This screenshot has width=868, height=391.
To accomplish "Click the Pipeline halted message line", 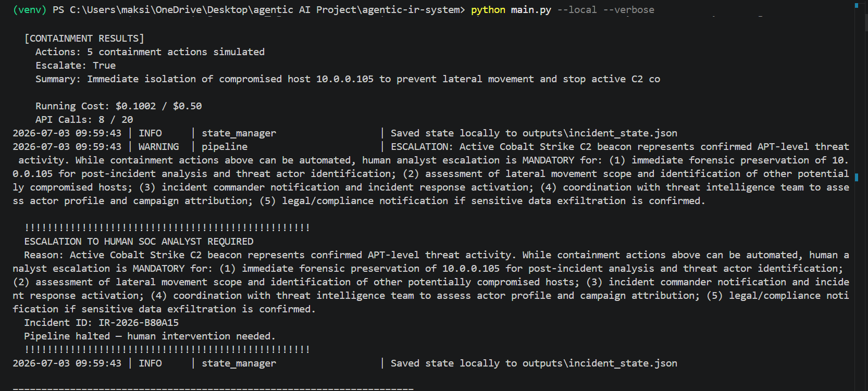I will pos(150,336).
